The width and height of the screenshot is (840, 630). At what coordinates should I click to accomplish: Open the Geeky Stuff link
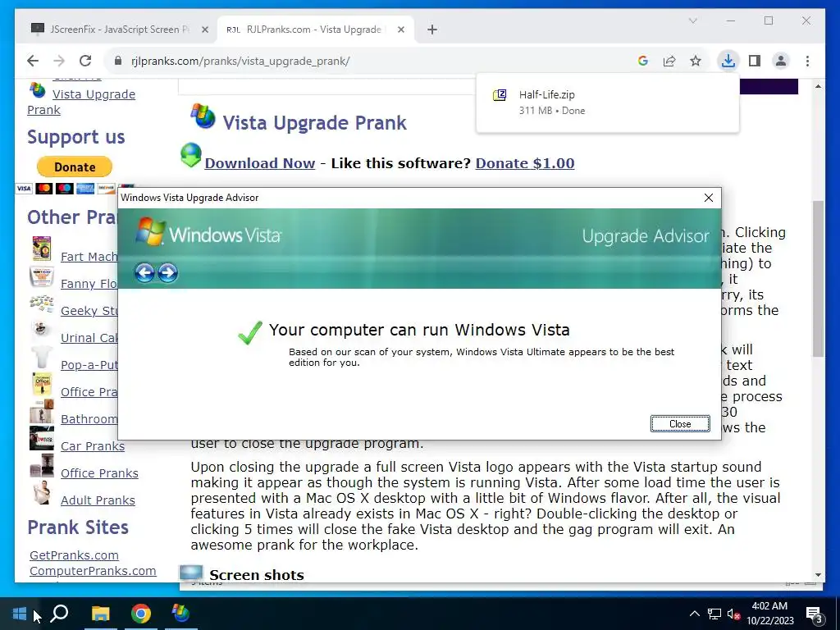click(x=89, y=311)
